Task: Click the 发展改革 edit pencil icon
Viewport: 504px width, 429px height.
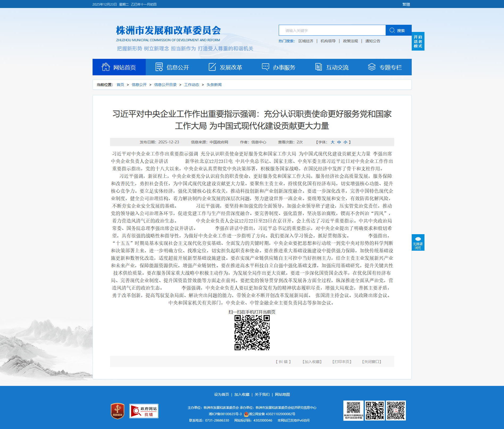Action: coord(212,67)
